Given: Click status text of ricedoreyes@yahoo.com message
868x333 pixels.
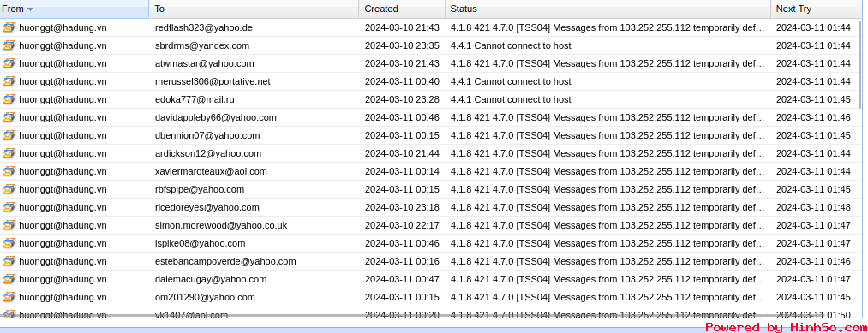Looking at the screenshot, I should pos(608,207).
